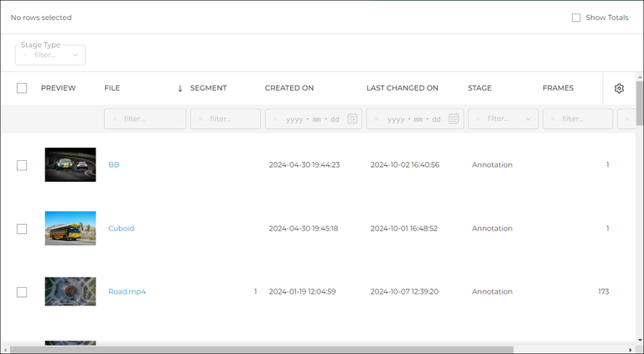Open the Cuboid file link

click(121, 228)
